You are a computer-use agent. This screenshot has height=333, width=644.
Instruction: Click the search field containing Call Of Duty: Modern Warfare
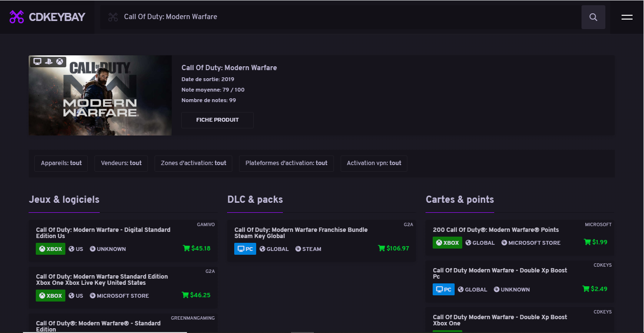(341, 17)
